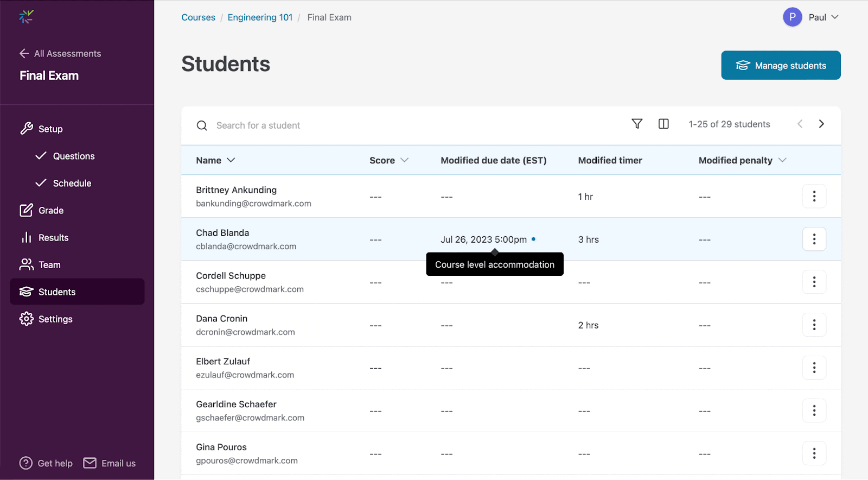The image size is (868, 480).
Task: Open Paul user account menu
Action: (x=811, y=17)
